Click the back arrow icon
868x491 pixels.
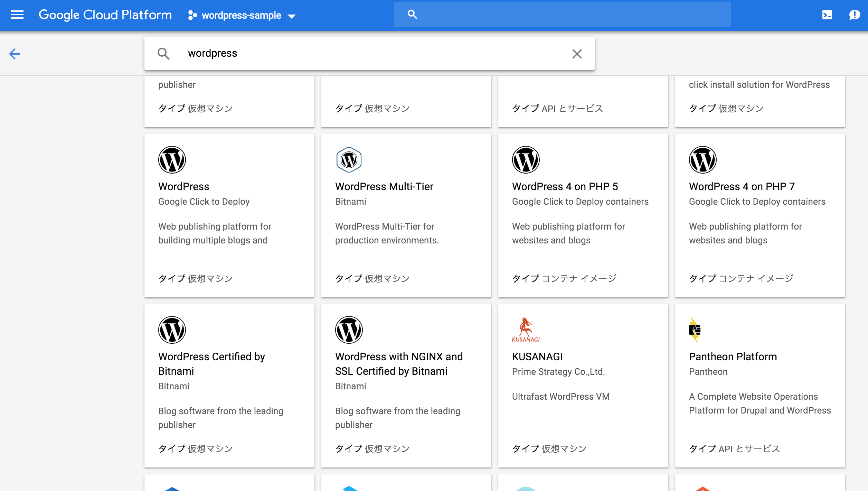tap(15, 54)
